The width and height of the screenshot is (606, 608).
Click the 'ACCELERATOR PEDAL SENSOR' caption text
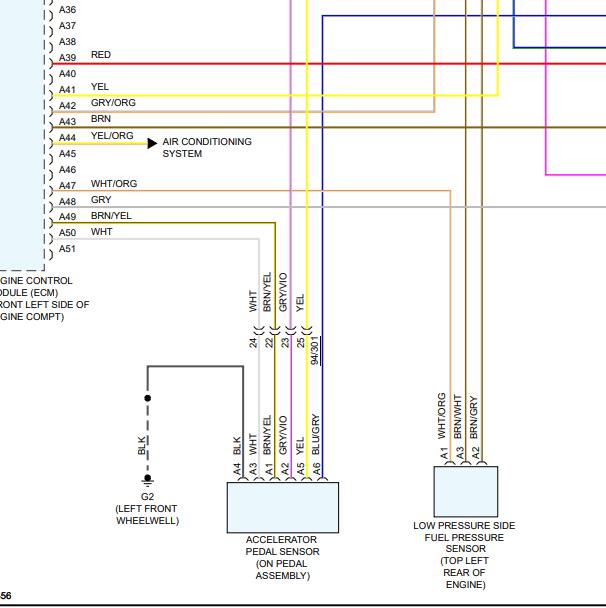tap(282, 546)
